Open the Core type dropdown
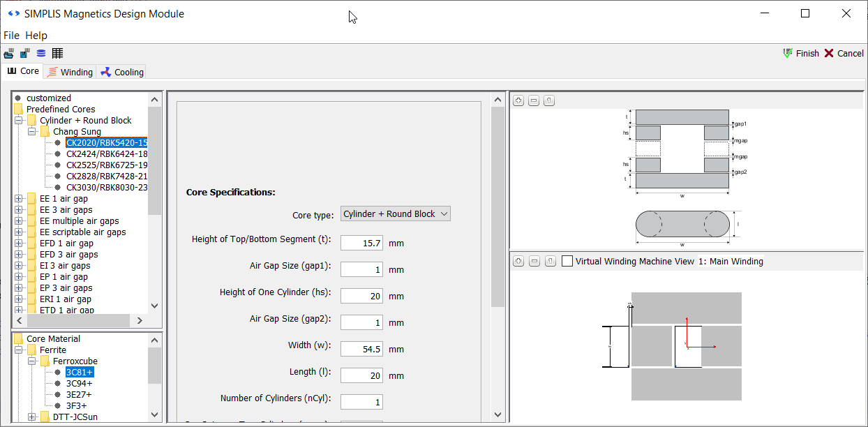Screen dimensions: 868x427 pyautogui.click(x=395, y=214)
